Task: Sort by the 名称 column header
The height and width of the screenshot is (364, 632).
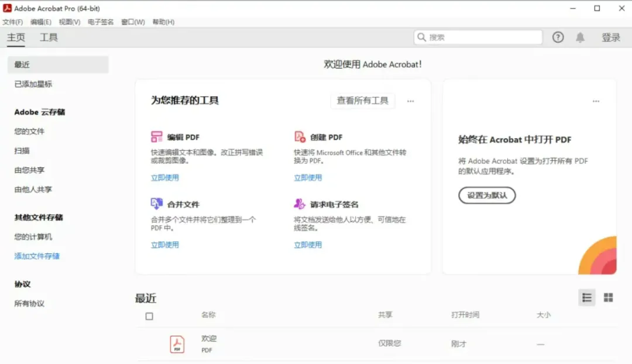Action: pos(208,315)
